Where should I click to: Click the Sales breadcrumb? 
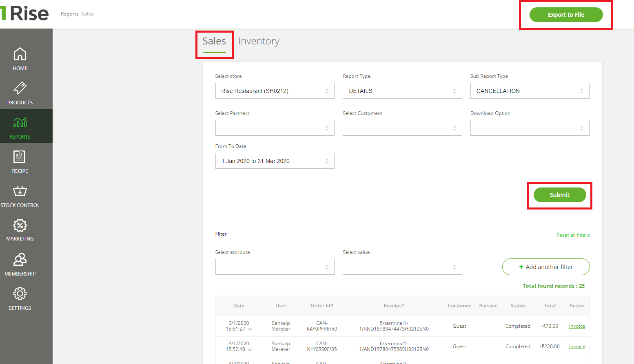(x=88, y=14)
